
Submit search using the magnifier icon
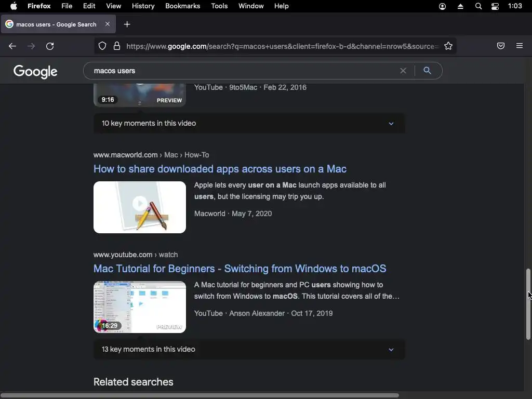tap(427, 71)
